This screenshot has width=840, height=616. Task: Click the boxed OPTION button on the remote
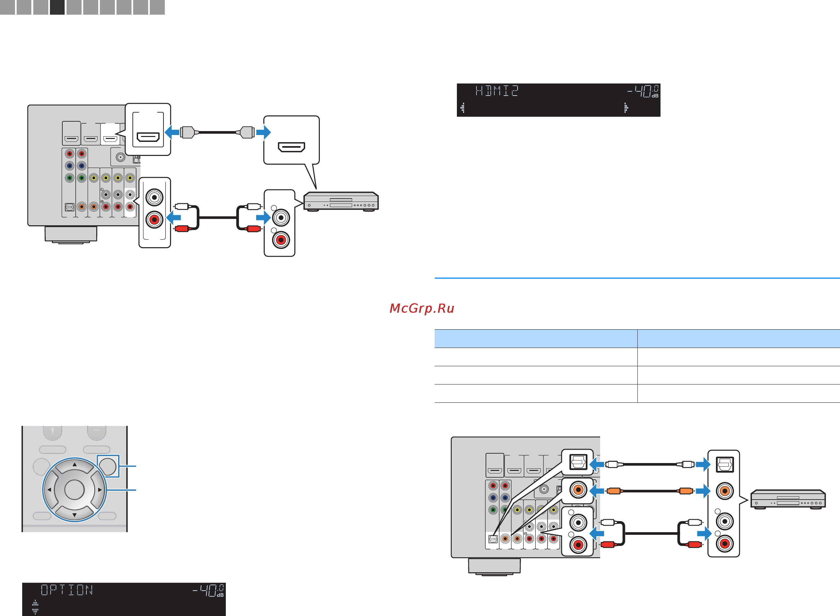pos(108,466)
